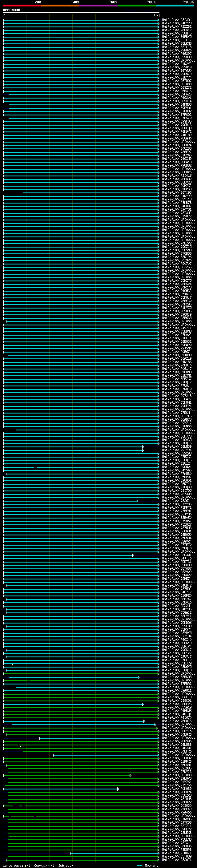Click the orange ~40% legend segment
This screenshot has width=197, height=868.
[x=60, y=6]
